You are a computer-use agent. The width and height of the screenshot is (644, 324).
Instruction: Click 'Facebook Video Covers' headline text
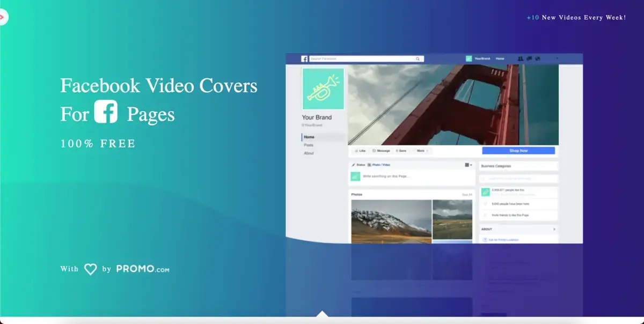[159, 86]
